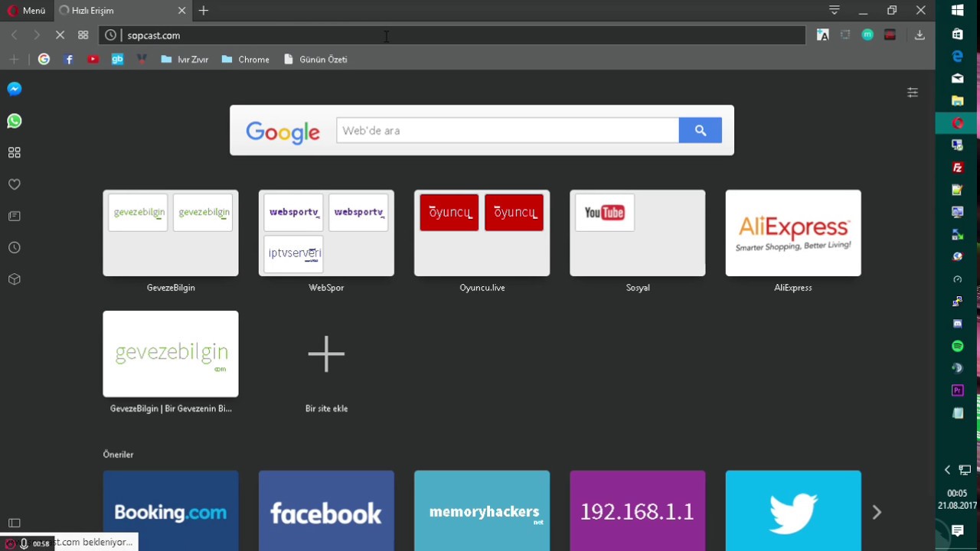Image resolution: width=980 pixels, height=551 pixels.
Task: Open the Mail app in the taskbar
Action: tap(957, 78)
